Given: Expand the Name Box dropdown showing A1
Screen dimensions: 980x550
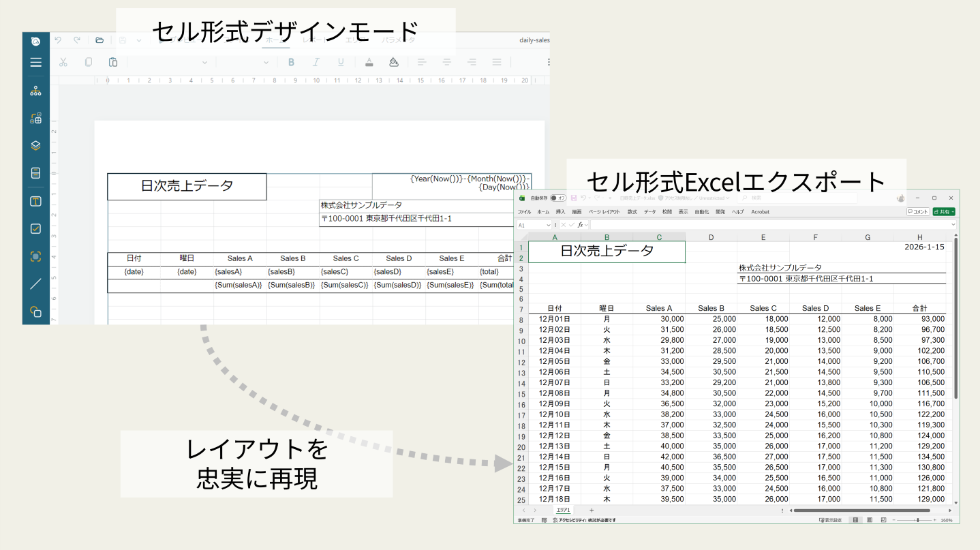Looking at the screenshot, I should [x=548, y=224].
